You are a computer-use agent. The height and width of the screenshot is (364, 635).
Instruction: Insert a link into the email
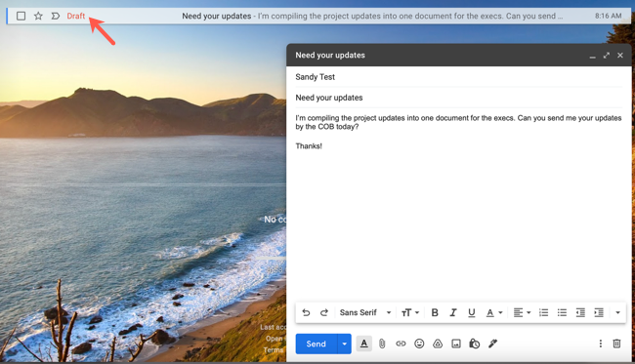401,344
